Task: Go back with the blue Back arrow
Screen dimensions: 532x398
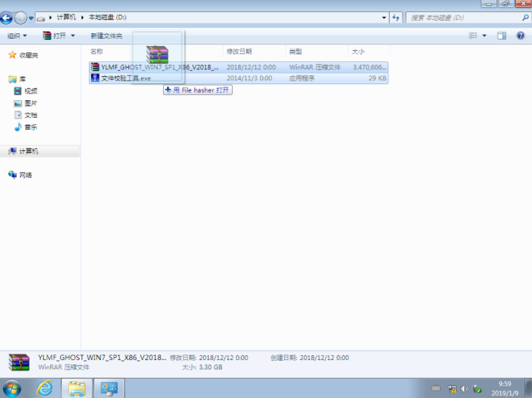Action: (x=6, y=17)
